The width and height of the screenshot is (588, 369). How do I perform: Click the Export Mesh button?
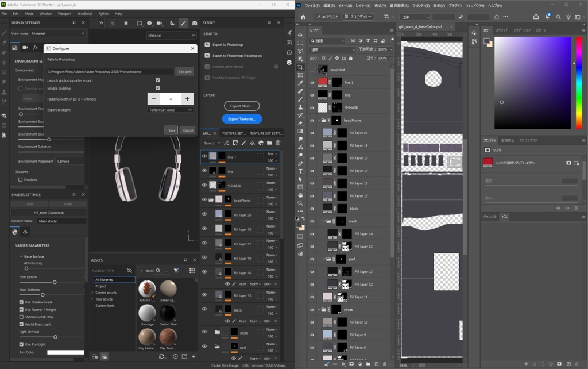coord(242,106)
